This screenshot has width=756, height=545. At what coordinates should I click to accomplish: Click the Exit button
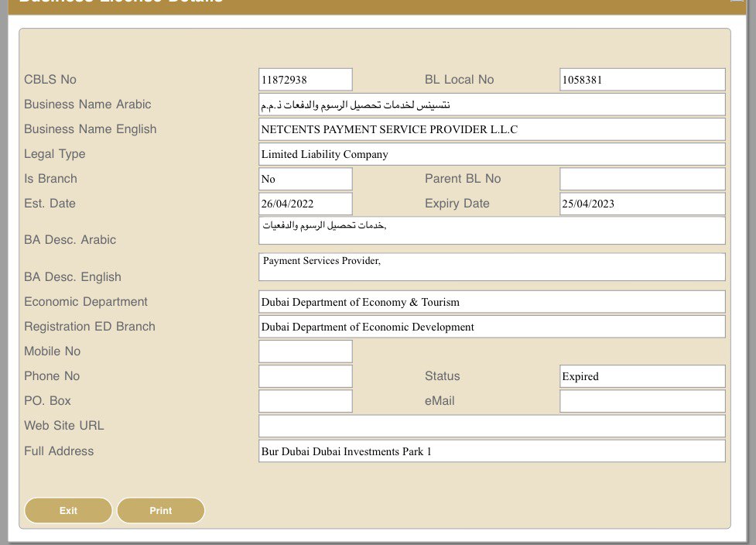[68, 510]
